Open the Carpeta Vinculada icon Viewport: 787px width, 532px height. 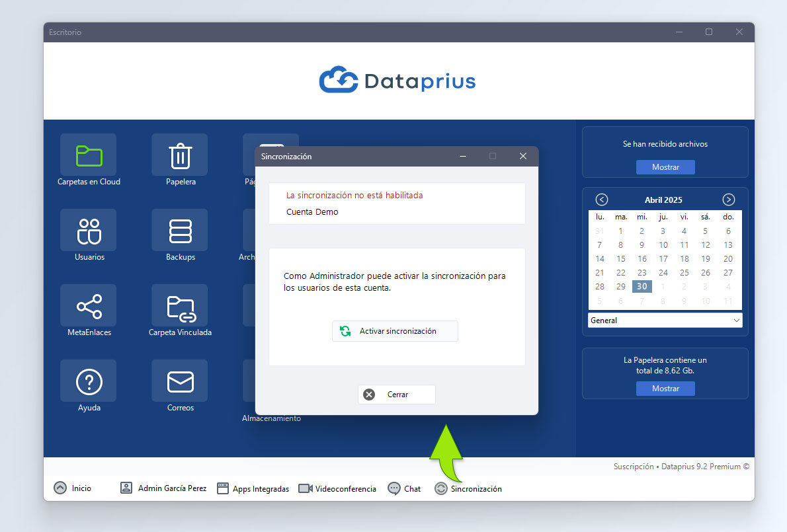click(180, 305)
